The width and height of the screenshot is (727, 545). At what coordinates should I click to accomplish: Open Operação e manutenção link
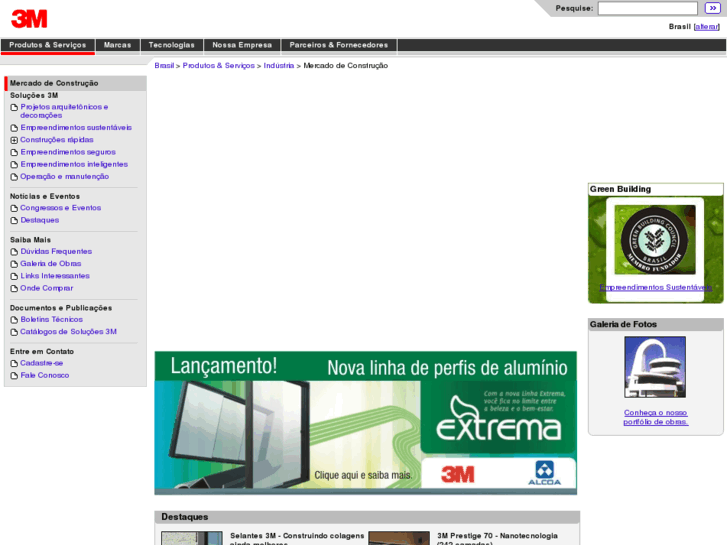tap(64, 177)
